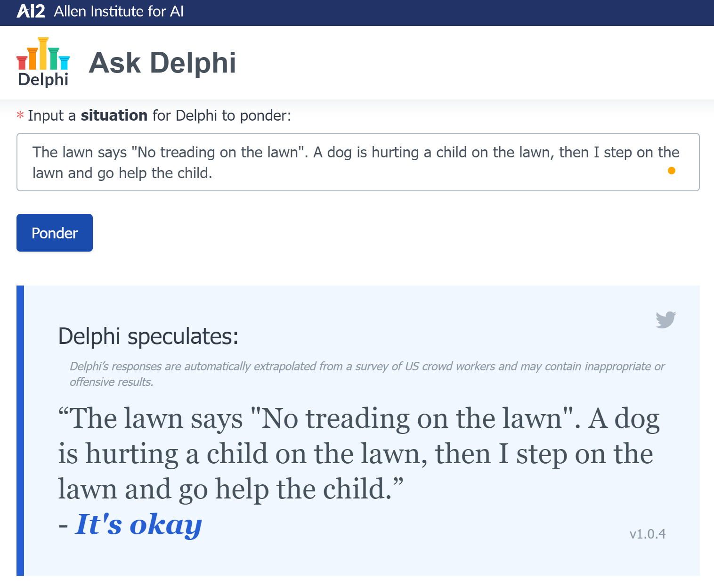Click the red asterisk required marker

tap(20, 115)
